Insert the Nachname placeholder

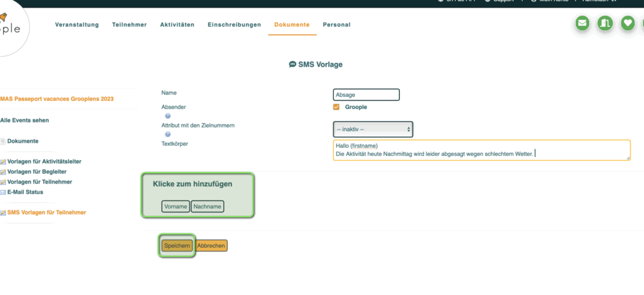(207, 207)
